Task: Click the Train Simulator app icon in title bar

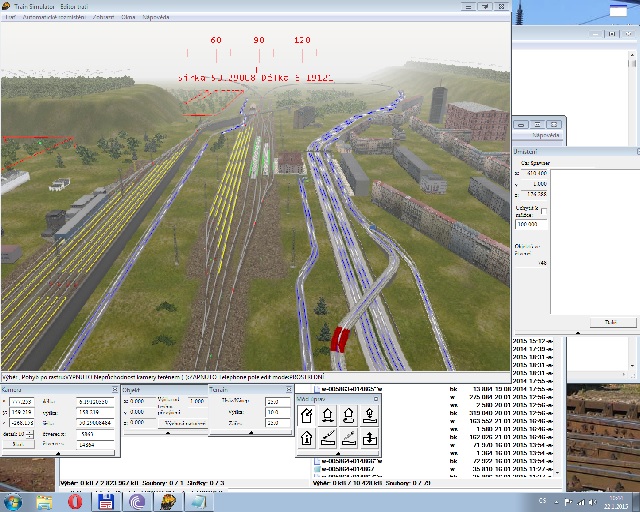Action: 6,6
